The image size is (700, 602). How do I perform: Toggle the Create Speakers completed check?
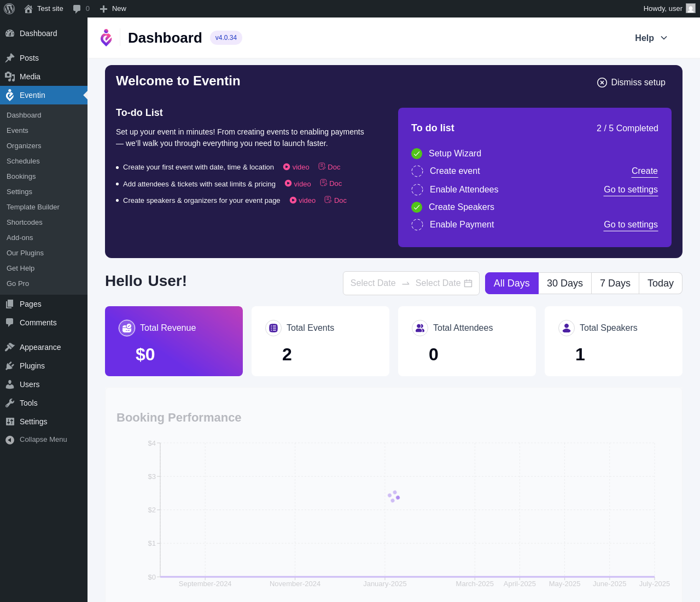pos(417,207)
